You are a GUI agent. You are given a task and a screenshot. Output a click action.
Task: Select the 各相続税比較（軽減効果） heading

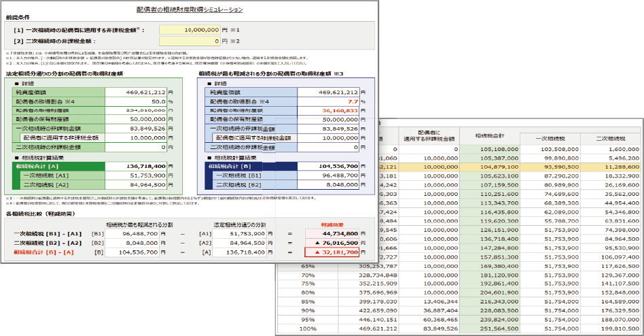coord(41,214)
